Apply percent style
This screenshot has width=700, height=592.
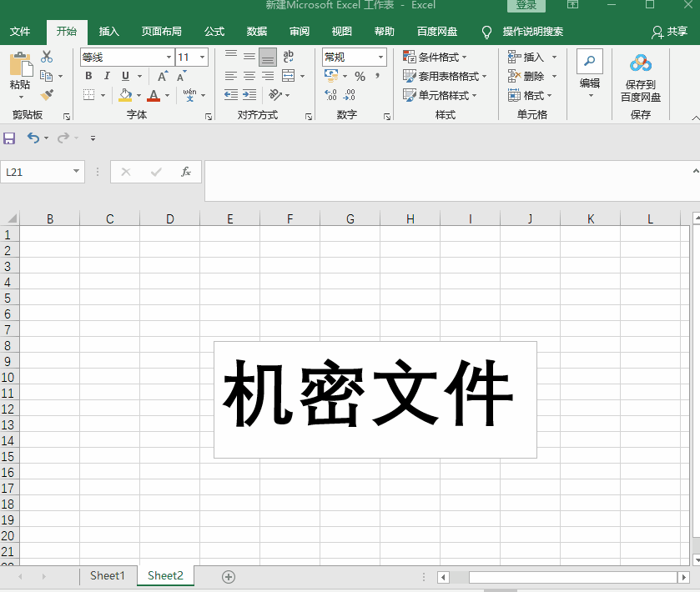[360, 76]
